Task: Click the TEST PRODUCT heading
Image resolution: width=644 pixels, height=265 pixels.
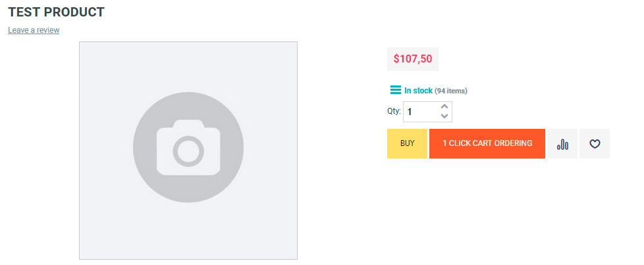Action: coord(56,12)
